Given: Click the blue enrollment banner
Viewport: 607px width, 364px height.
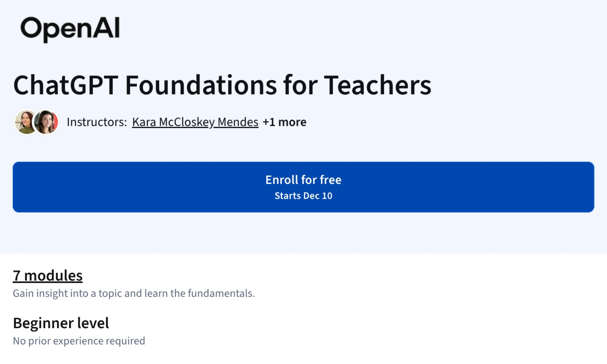Looking at the screenshot, I should point(303,187).
